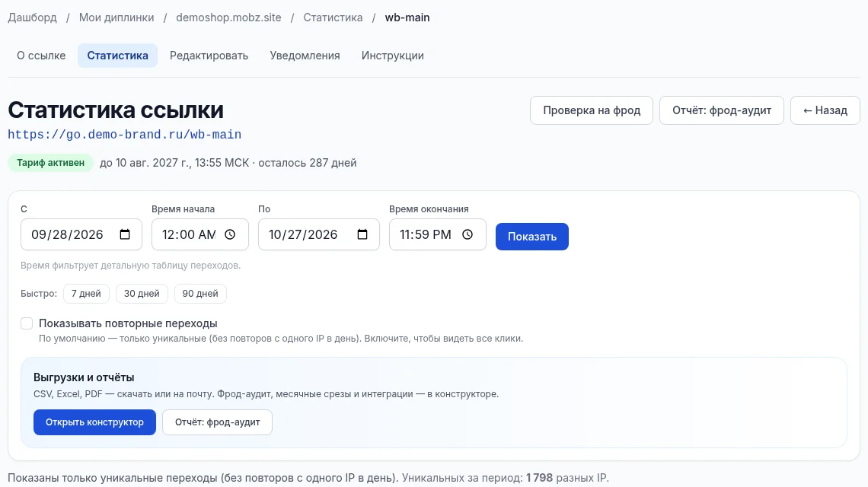This screenshot has height=487, width=868.
Task: Click the Показать button
Action: (x=532, y=237)
